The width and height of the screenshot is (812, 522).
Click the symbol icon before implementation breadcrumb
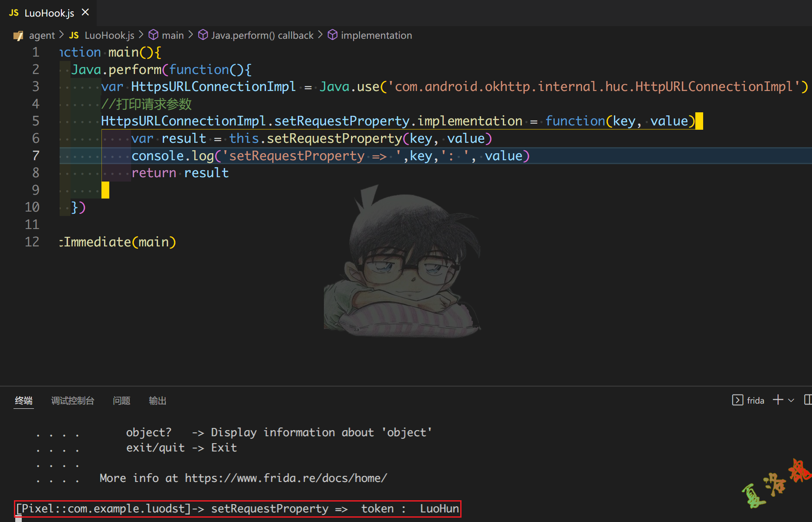point(332,35)
